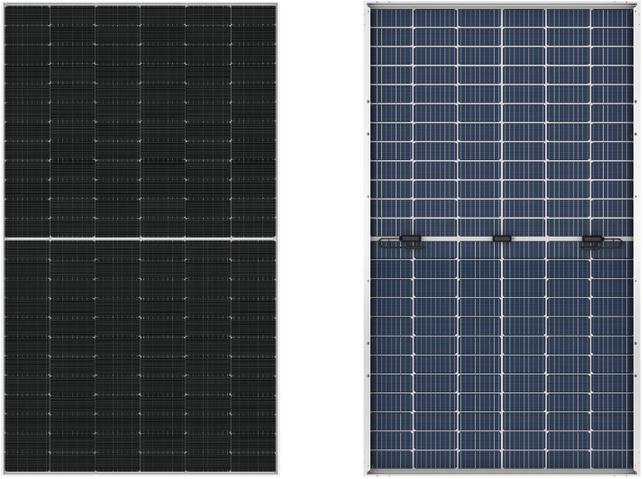Click the bottom-left cell of black panel
This screenshot has height=479, width=643.
tap(27, 462)
